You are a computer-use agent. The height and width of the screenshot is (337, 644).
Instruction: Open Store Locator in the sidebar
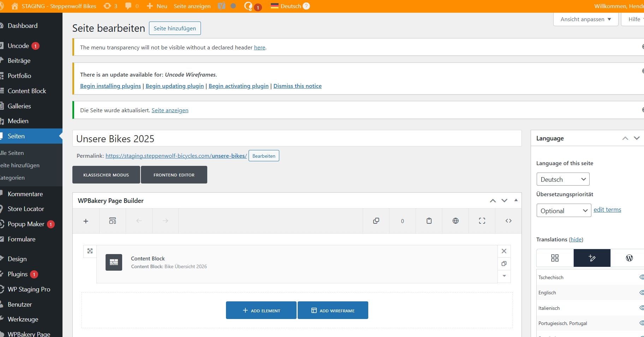26,209
